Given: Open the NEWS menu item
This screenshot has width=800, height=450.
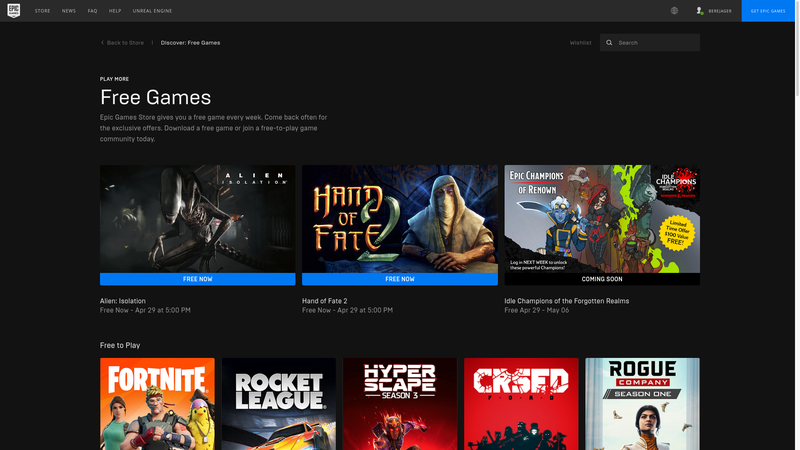Looking at the screenshot, I should coord(69,11).
